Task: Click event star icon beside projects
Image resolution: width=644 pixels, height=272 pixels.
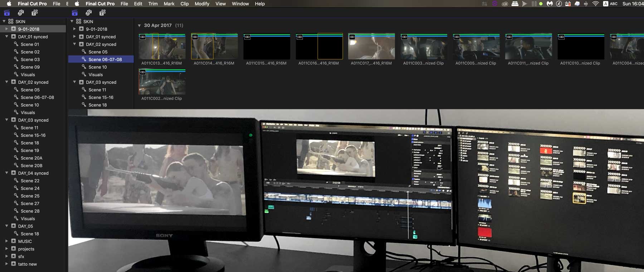Action: (13, 249)
